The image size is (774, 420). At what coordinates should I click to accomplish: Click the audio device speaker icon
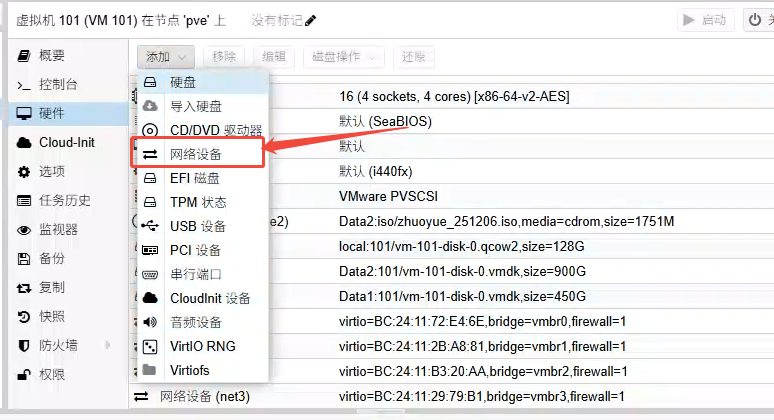[x=150, y=322]
